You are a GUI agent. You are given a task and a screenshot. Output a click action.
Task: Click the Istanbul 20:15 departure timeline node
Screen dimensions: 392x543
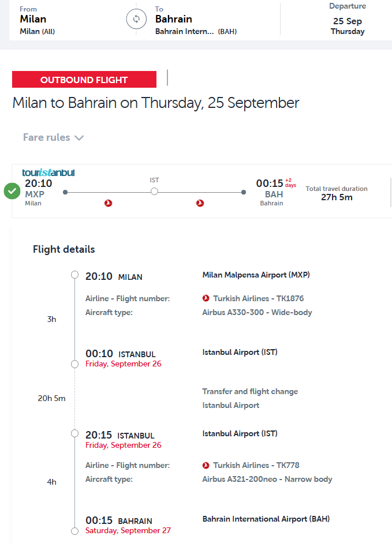74,433
